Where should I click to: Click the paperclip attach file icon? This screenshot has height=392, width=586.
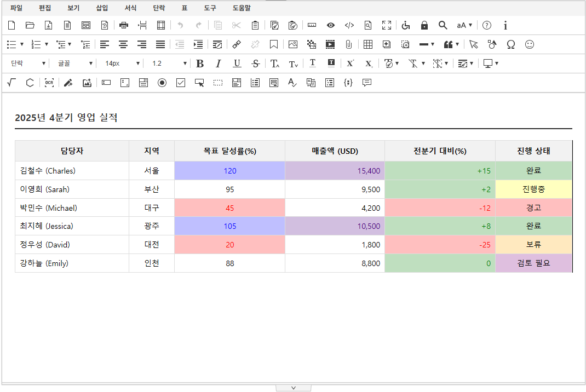click(348, 44)
